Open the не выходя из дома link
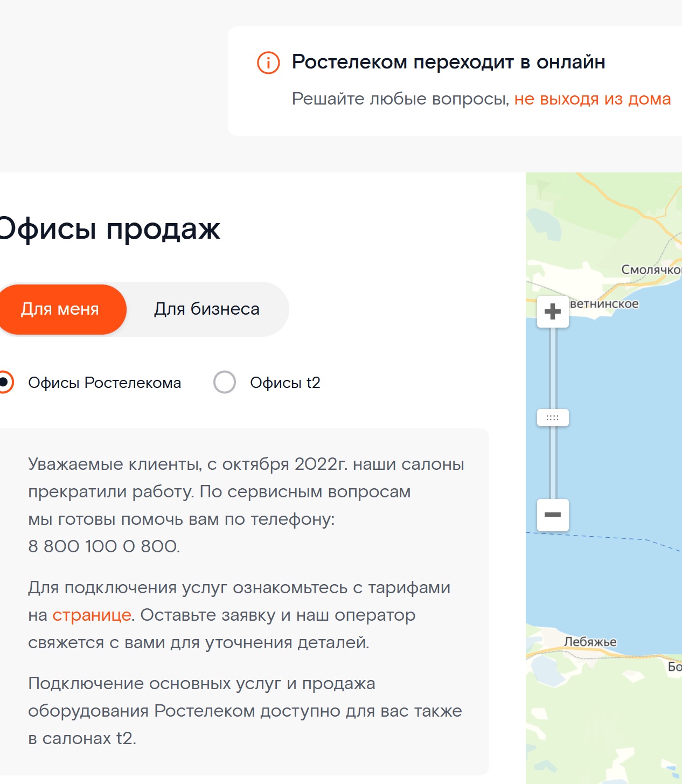Image resolution: width=682 pixels, height=784 pixels. tap(593, 99)
